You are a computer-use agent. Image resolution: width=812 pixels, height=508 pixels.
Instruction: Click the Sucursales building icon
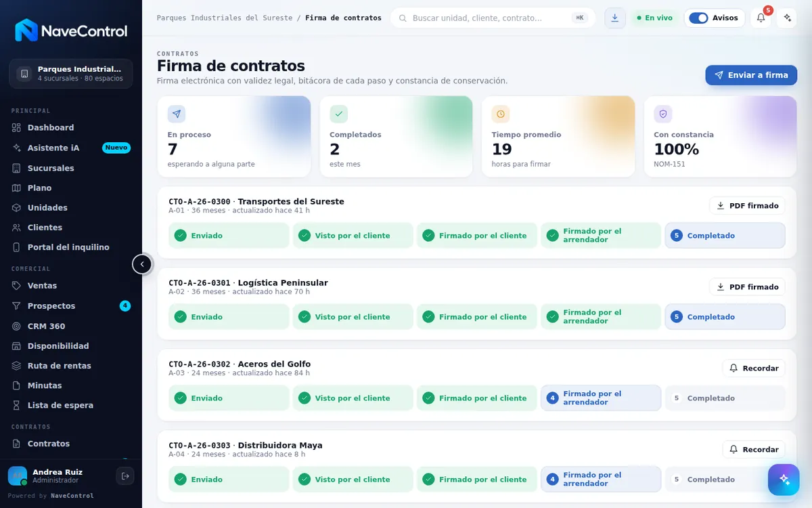tap(17, 168)
